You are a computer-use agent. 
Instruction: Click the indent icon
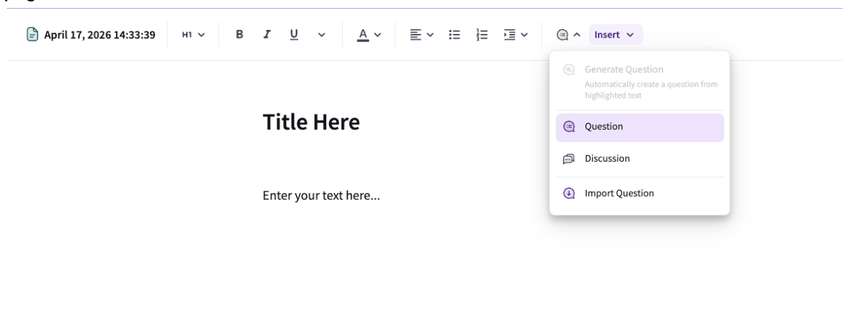[x=510, y=35]
